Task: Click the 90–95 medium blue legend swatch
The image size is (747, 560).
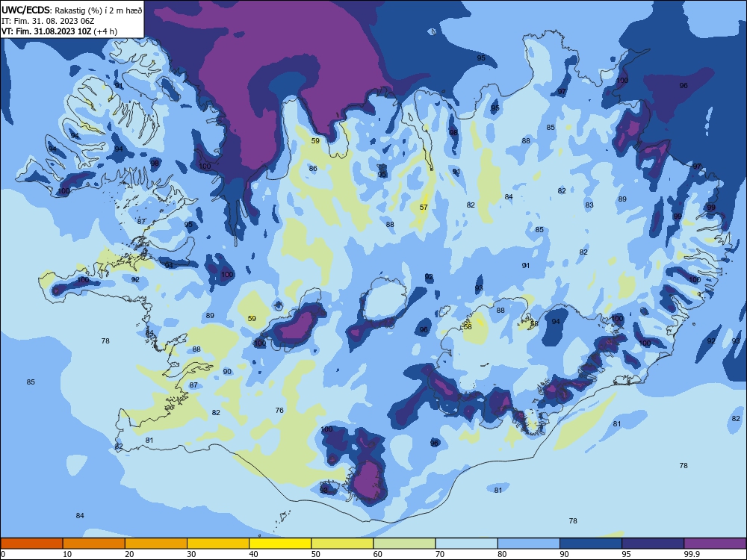Action: 591,544
